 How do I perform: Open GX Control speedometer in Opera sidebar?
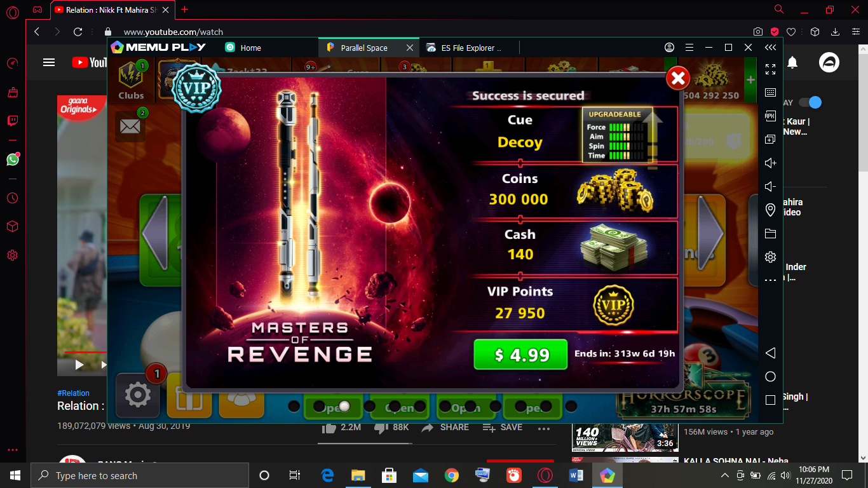point(12,64)
